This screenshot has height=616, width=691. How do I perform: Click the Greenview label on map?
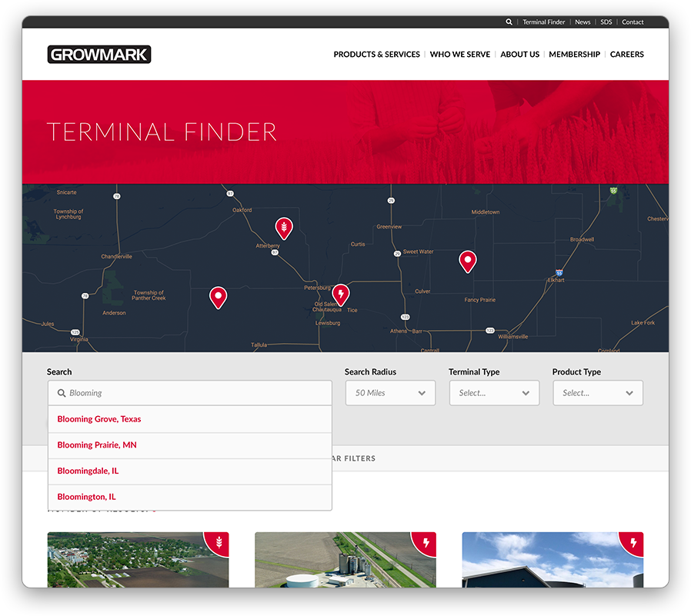coord(389,227)
